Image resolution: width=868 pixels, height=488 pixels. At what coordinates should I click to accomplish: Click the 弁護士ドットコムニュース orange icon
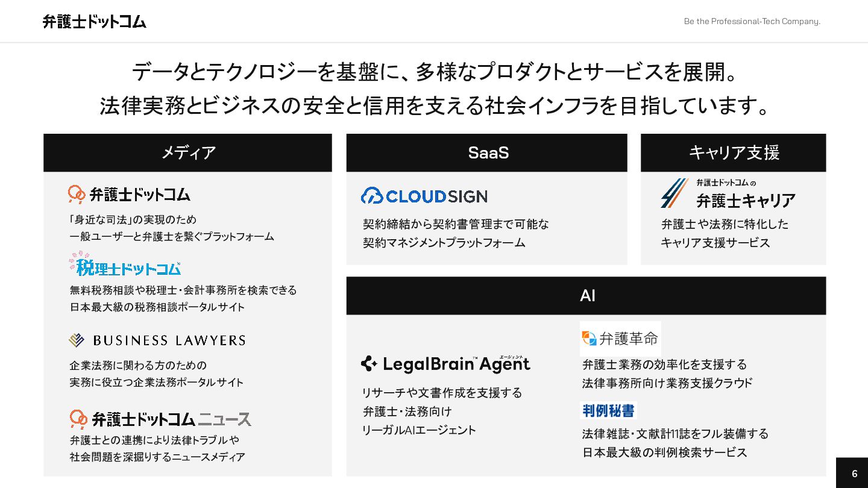coord(78,419)
